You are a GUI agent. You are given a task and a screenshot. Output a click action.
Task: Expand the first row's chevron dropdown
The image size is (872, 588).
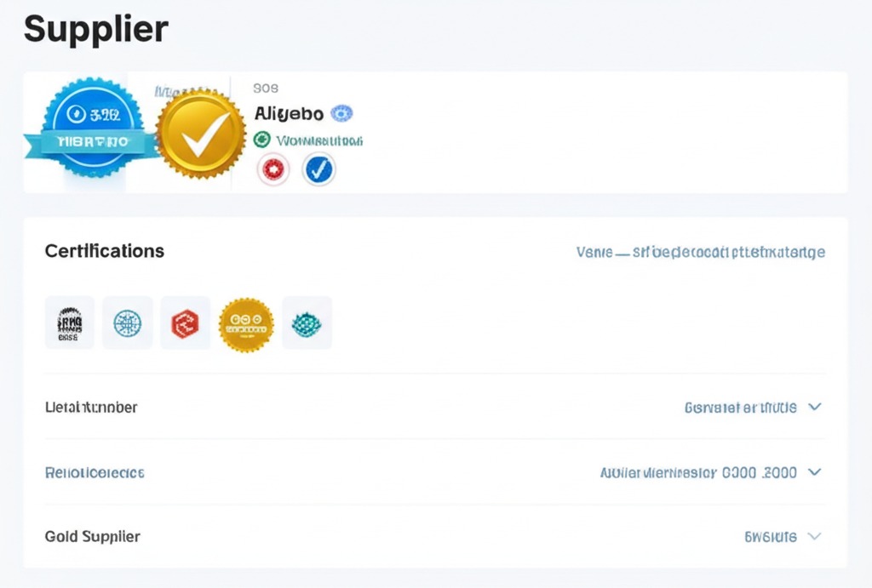[814, 407]
